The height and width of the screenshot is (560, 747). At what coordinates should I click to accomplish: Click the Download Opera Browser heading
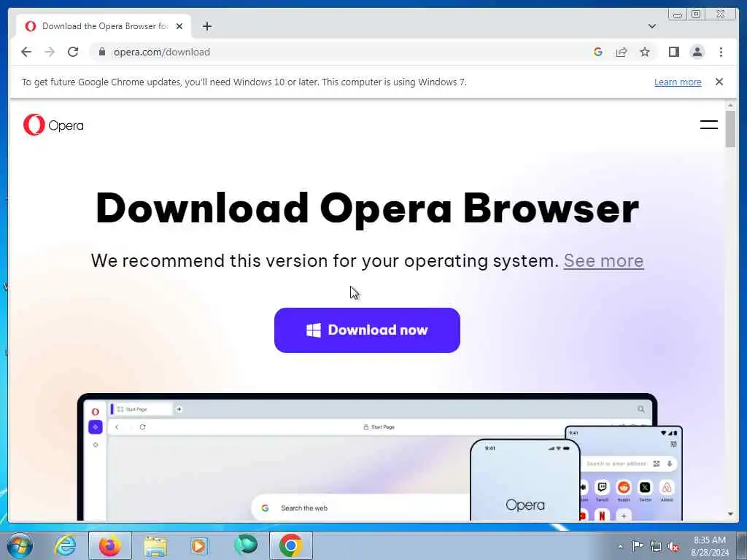367,208
